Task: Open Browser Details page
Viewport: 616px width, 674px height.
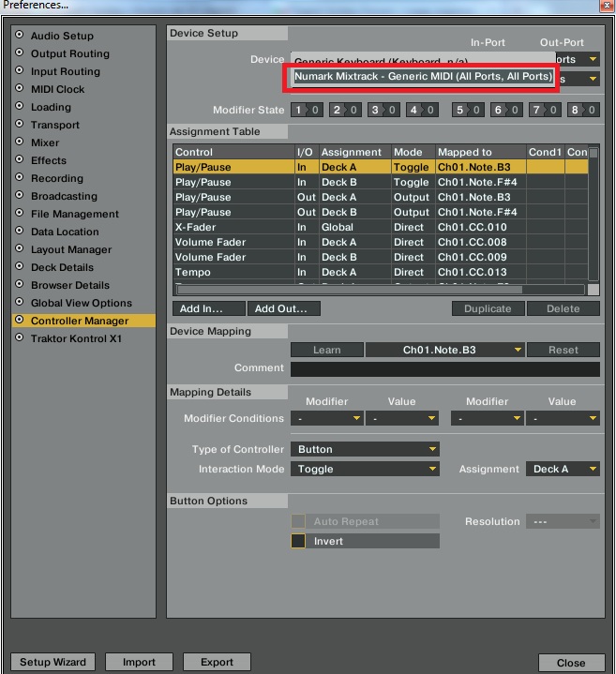Action: pos(70,285)
